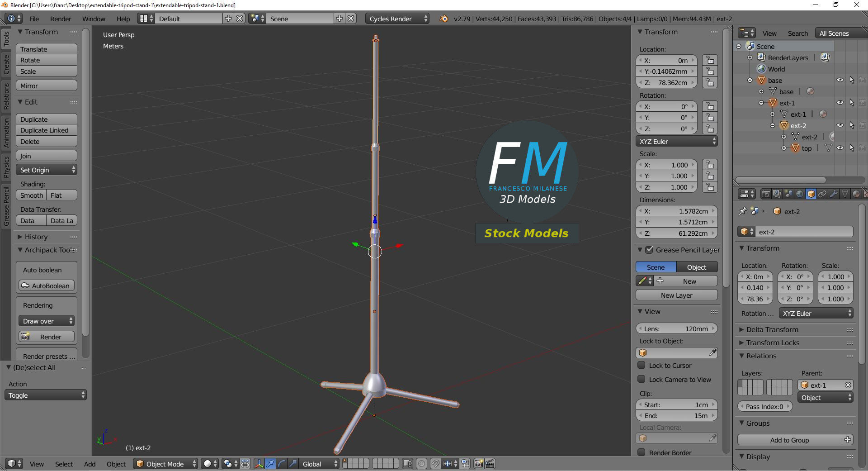The height and width of the screenshot is (471, 868).
Task: Hide the base object via eye icon
Action: (x=840, y=80)
